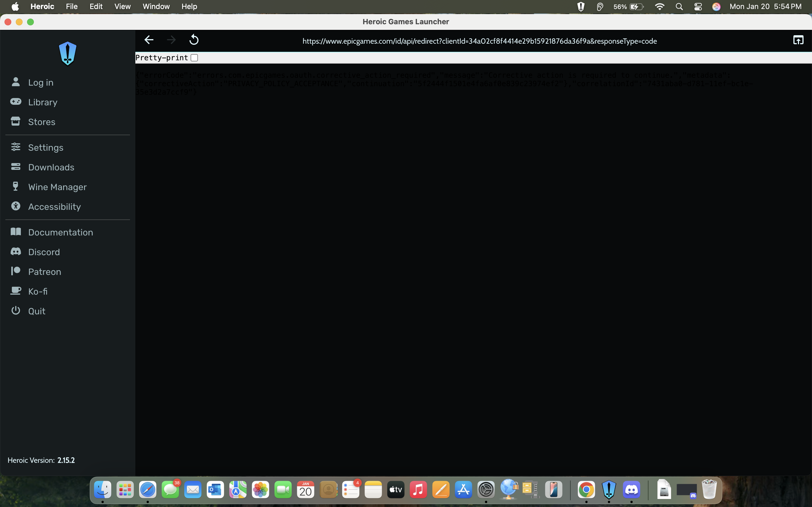Click the Heroic shield logo
Viewport: 812px width, 507px height.
click(68, 54)
